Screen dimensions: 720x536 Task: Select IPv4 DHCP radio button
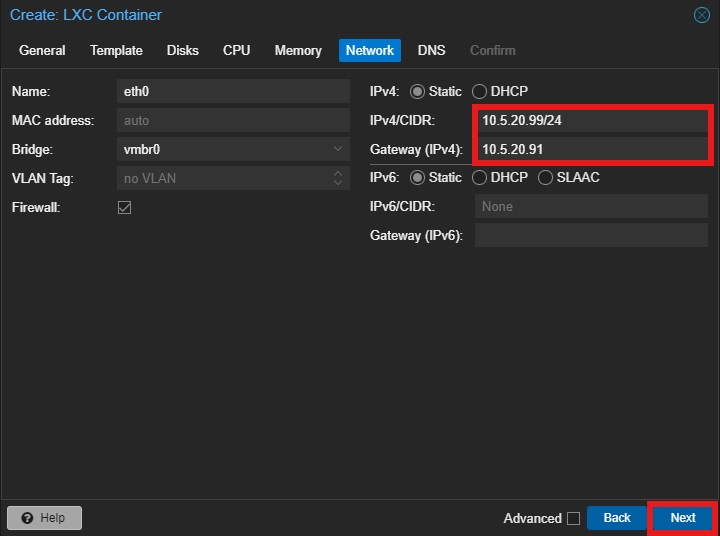tap(480, 91)
